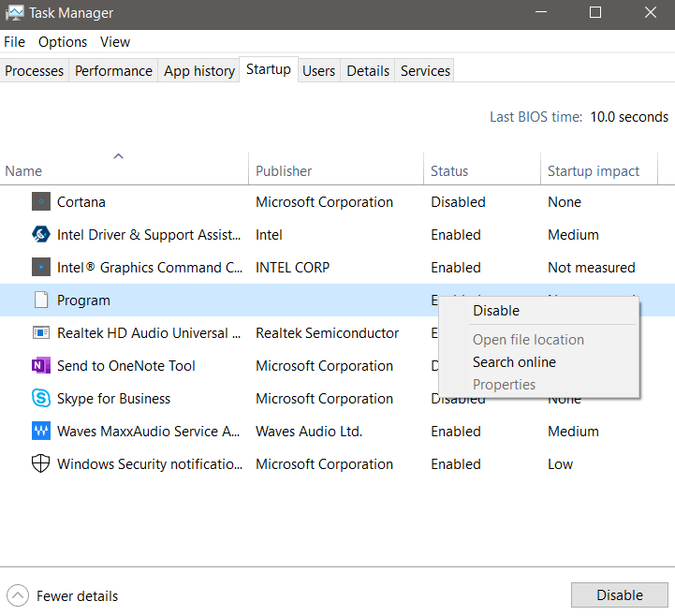Click the Last BIOS time value
The height and width of the screenshot is (616, 675).
[x=629, y=117]
